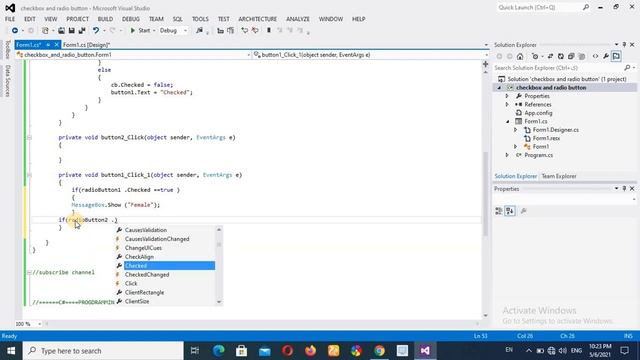Close the Form1.cs editor tab
640x360 pixels.
pyautogui.click(x=57, y=44)
